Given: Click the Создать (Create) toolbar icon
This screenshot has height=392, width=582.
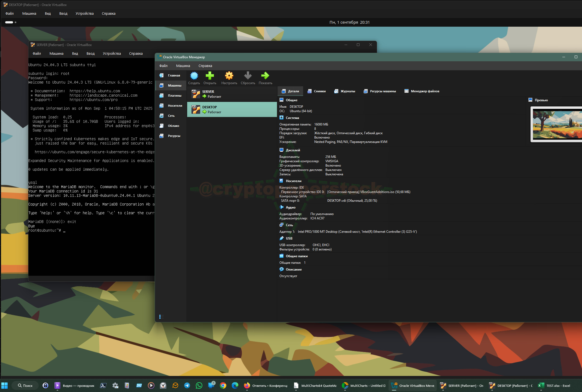Looking at the screenshot, I should pyautogui.click(x=194, y=76).
